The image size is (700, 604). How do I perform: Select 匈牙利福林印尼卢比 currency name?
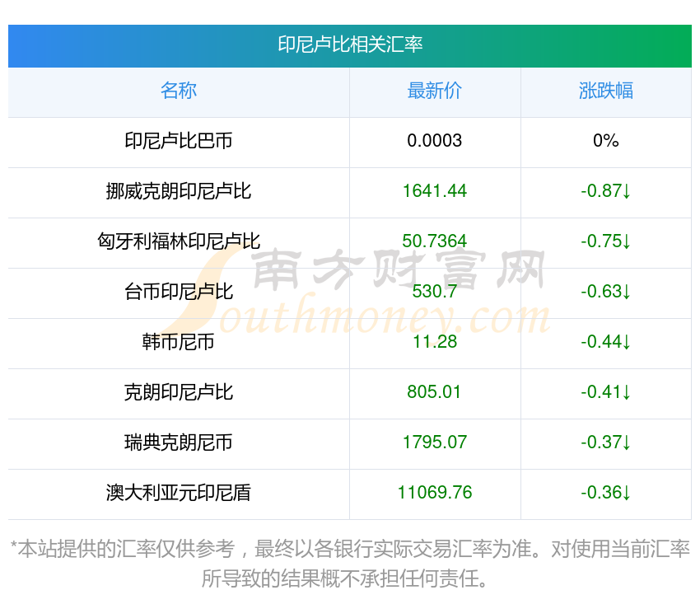click(x=179, y=241)
